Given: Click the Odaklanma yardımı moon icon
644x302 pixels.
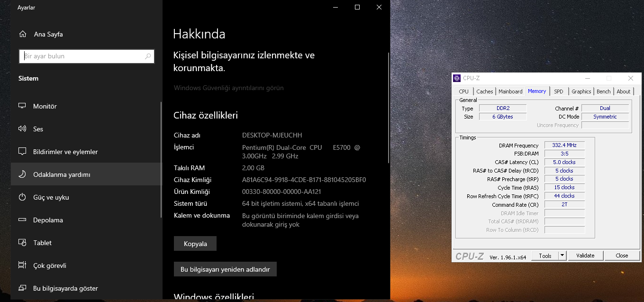Looking at the screenshot, I should coord(22,174).
